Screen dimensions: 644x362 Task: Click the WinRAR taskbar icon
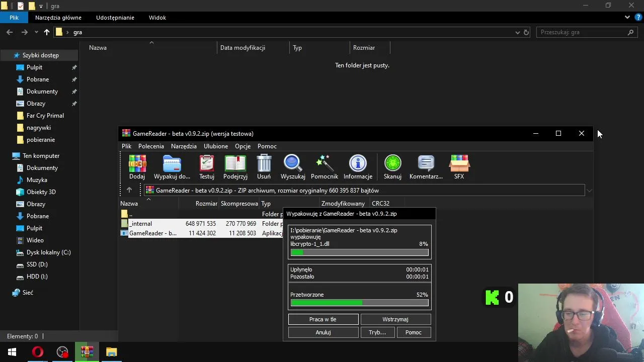click(87, 352)
